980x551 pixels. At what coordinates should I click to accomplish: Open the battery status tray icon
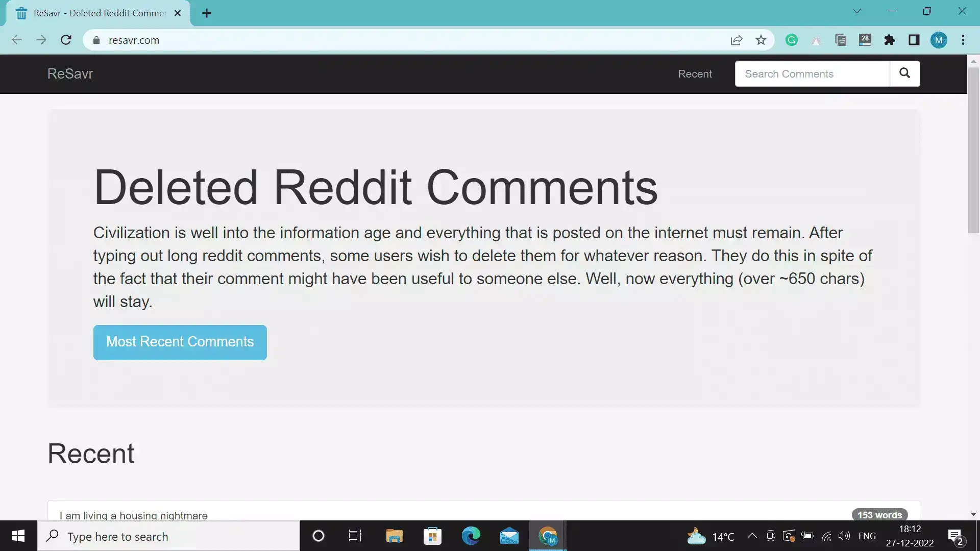coord(807,536)
